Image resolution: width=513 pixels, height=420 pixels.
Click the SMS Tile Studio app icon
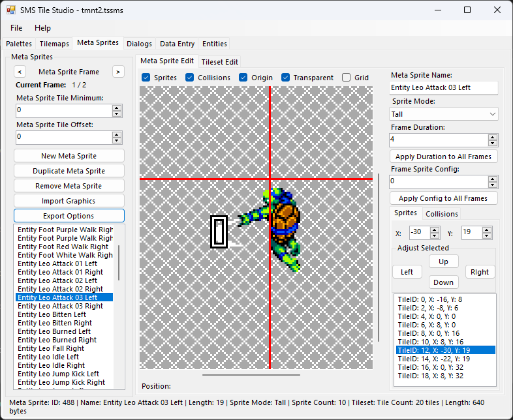click(11, 10)
